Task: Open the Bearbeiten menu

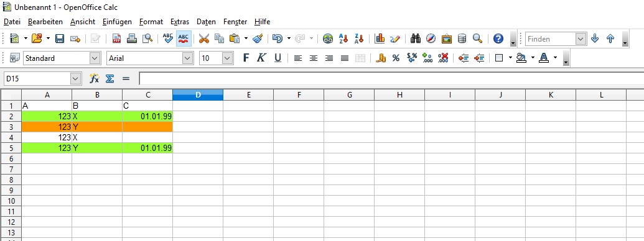Action: tap(45, 22)
